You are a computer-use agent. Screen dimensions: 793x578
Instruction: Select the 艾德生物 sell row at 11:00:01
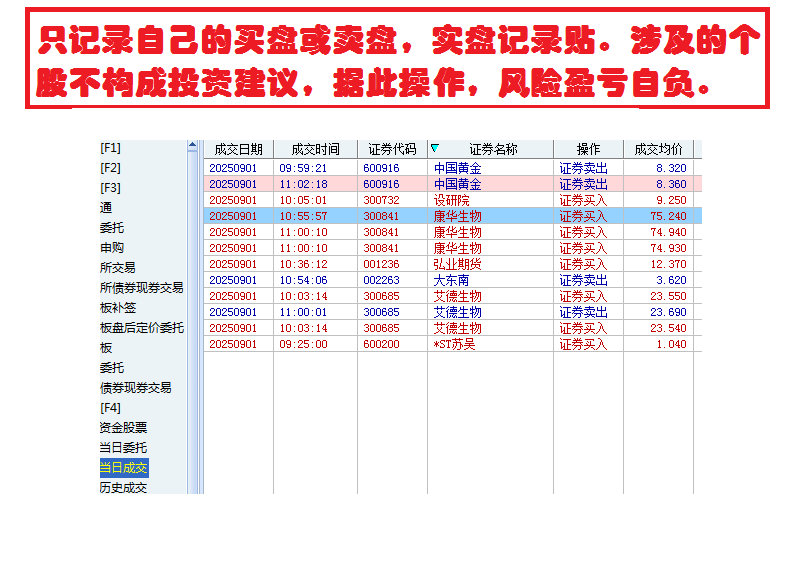point(453,312)
